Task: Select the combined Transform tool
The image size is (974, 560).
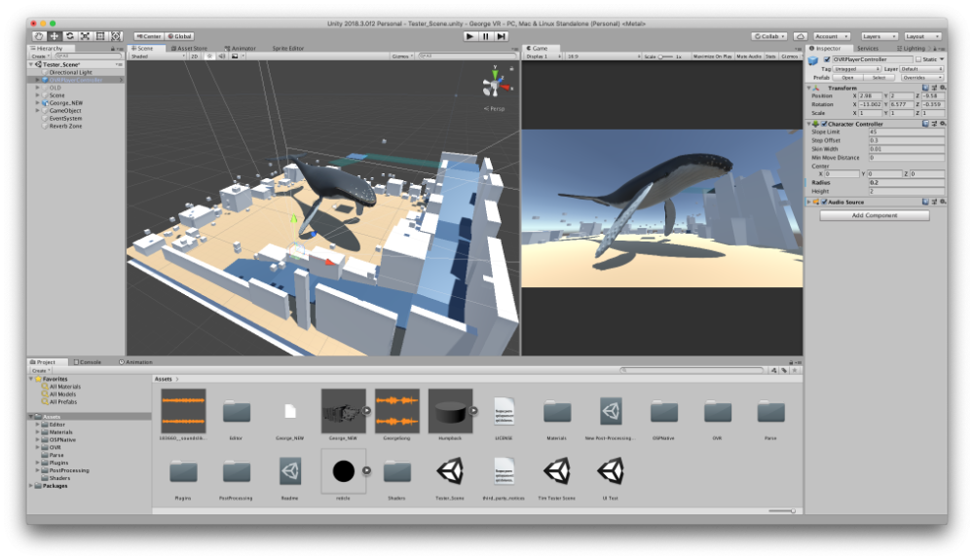Action: click(x=116, y=36)
